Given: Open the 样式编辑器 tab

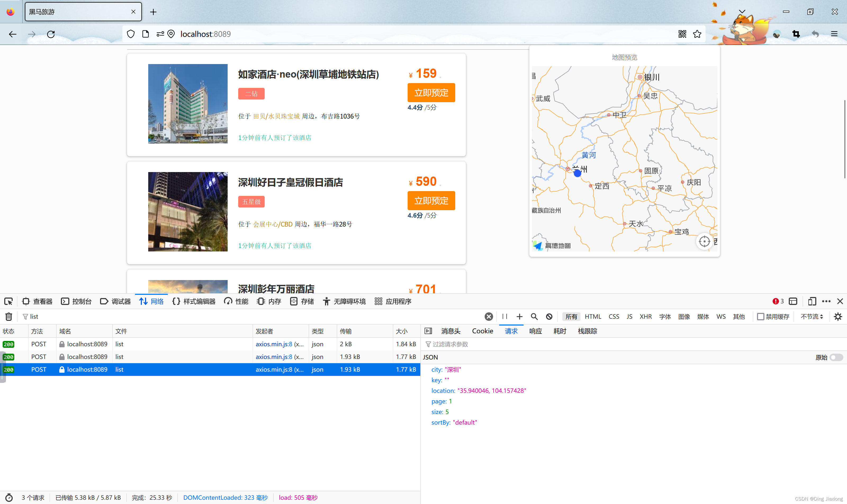Looking at the screenshot, I should pyautogui.click(x=194, y=301).
